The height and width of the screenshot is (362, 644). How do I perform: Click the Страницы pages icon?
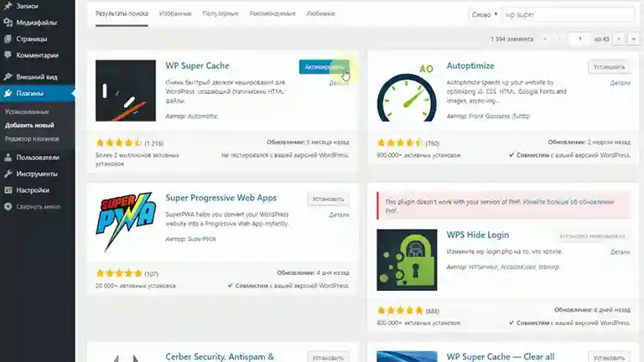coord(8,39)
